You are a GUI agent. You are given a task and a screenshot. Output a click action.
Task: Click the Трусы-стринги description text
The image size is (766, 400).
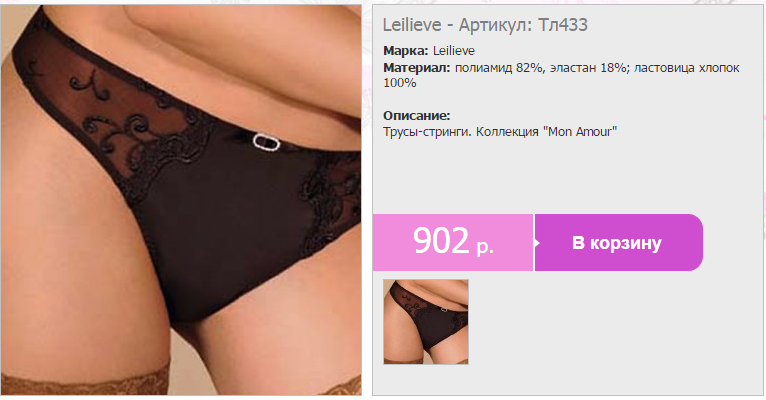pyautogui.click(x=427, y=132)
